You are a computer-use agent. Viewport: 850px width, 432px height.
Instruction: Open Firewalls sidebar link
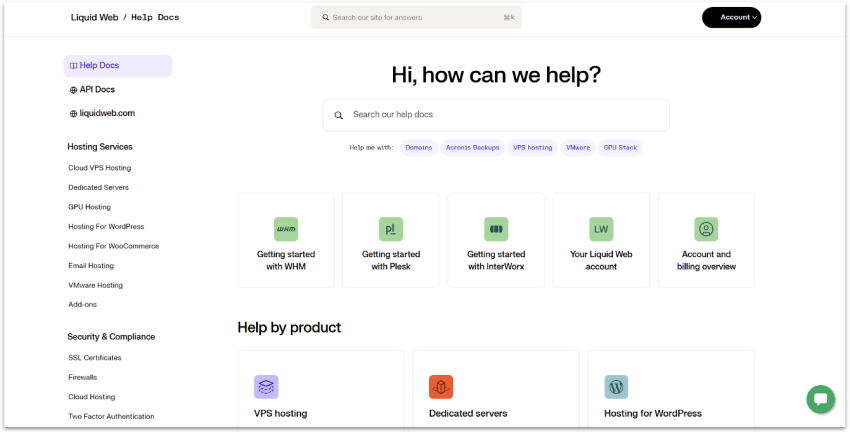click(82, 377)
